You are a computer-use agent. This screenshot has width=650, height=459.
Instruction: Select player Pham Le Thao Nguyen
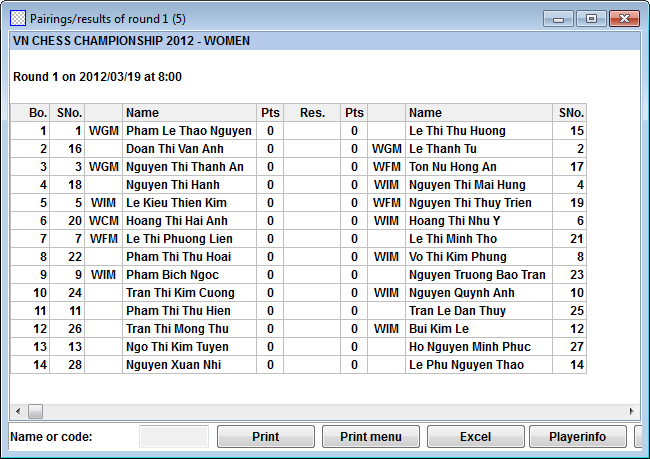(189, 131)
